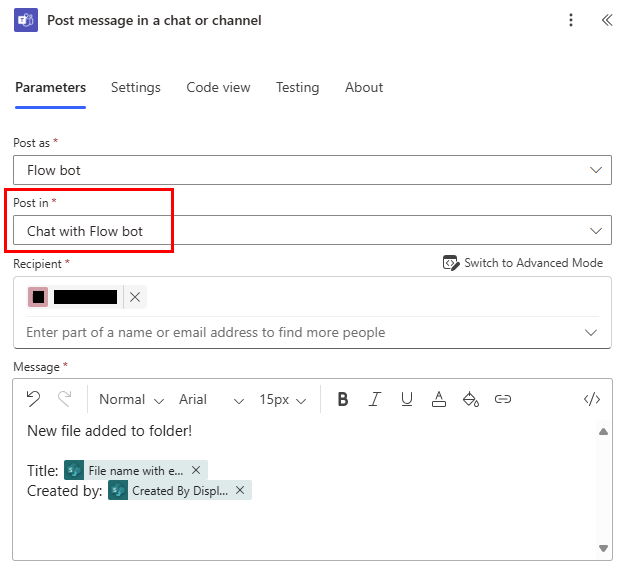The width and height of the screenshot is (623, 585).
Task: Remove the File name token
Action: 196,470
